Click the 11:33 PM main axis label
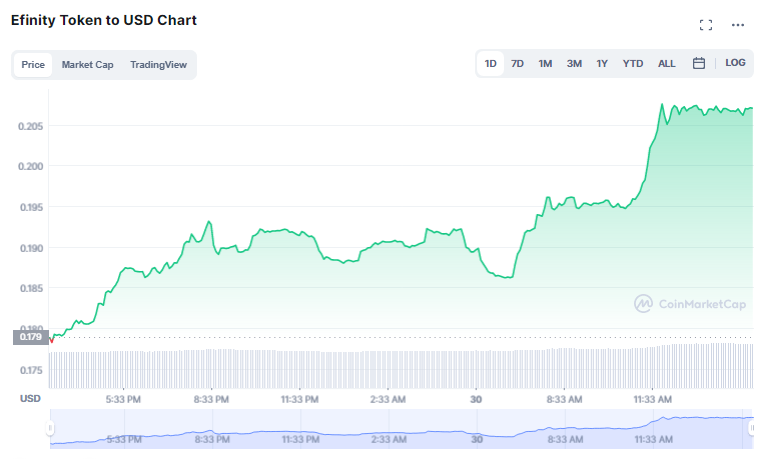This screenshot has width=766, height=459. tap(299, 399)
